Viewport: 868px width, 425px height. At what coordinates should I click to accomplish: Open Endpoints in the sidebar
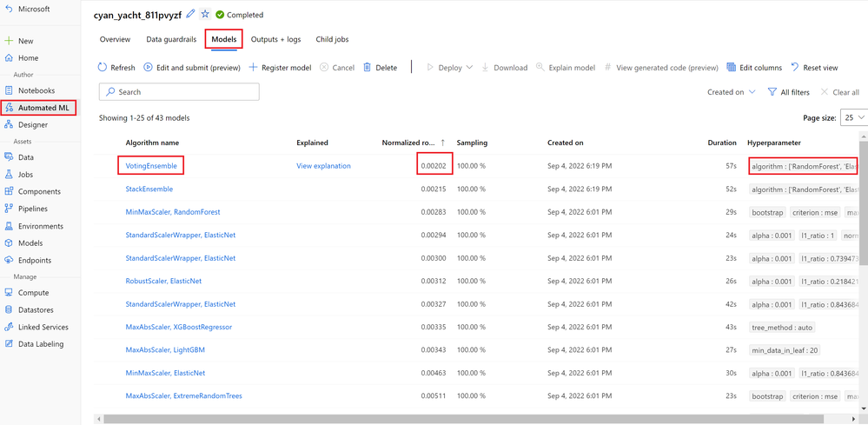35,260
